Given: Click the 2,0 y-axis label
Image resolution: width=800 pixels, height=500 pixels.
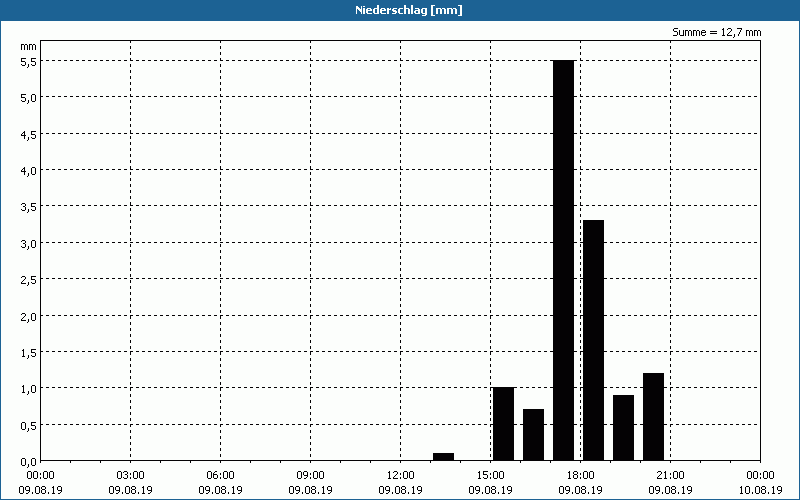Looking at the screenshot, I should tap(28, 316).
